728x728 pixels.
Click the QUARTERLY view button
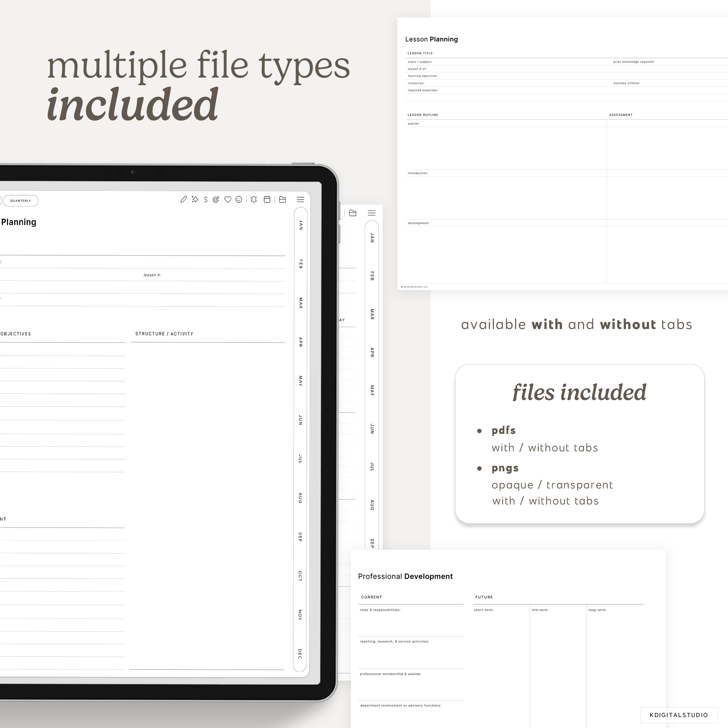click(21, 201)
